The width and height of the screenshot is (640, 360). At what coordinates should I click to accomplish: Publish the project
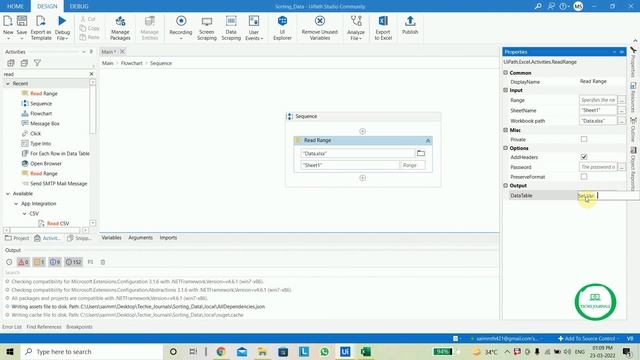[x=410, y=25]
